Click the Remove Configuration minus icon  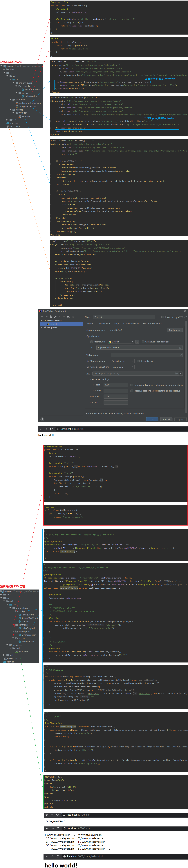point(46,317)
